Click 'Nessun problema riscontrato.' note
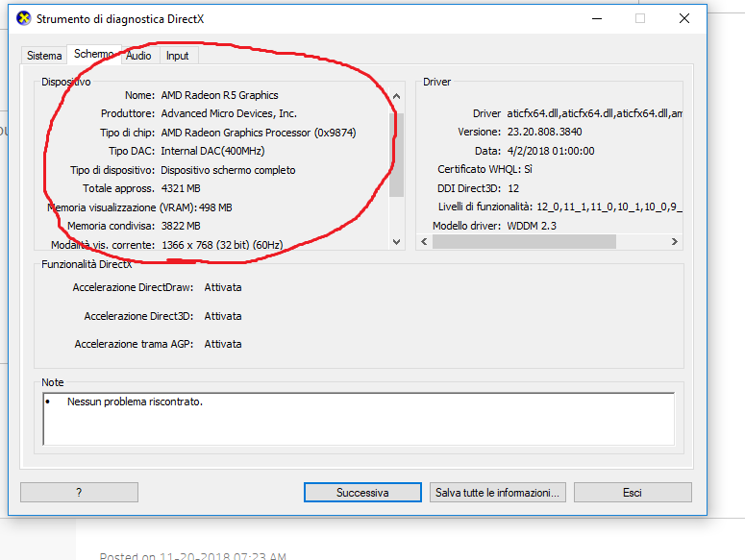 [x=135, y=402]
